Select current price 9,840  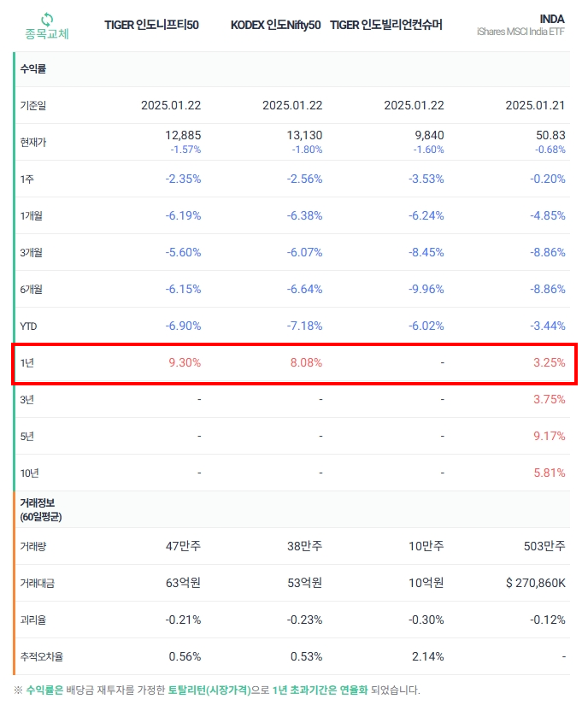429,135
